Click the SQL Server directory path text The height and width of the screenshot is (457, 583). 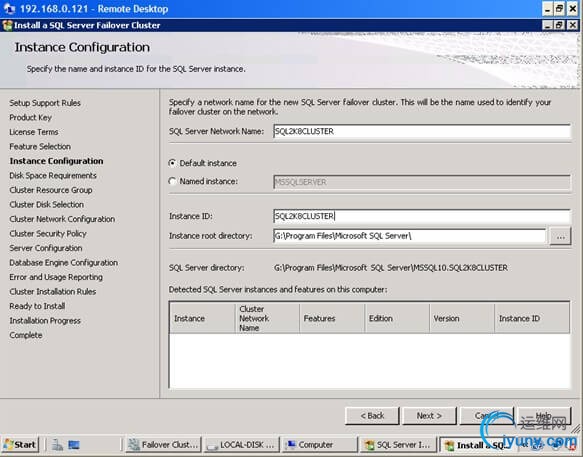(391, 268)
